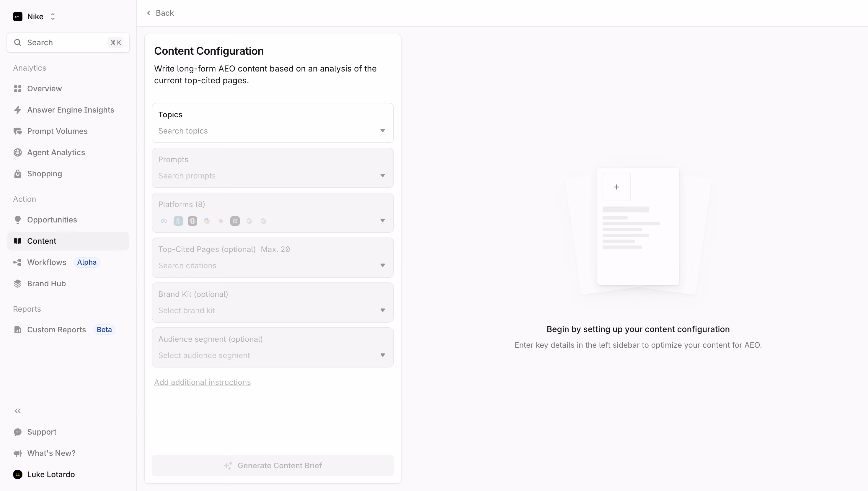This screenshot has width=868, height=491.
Task: Open the Nike workspace switcher
Action: point(34,17)
